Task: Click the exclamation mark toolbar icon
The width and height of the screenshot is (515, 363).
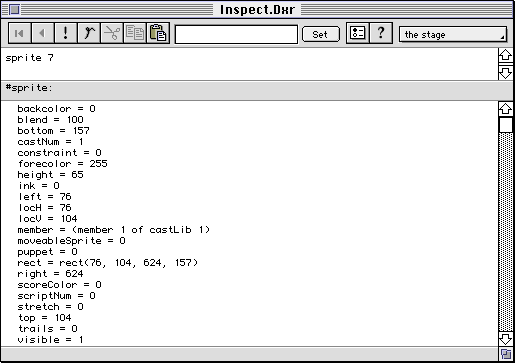Action: pyautogui.click(x=65, y=33)
